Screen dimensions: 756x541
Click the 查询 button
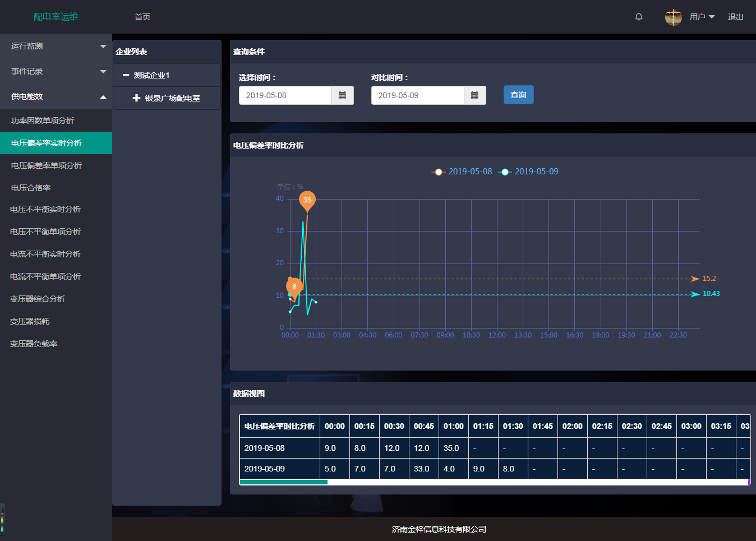click(x=518, y=95)
